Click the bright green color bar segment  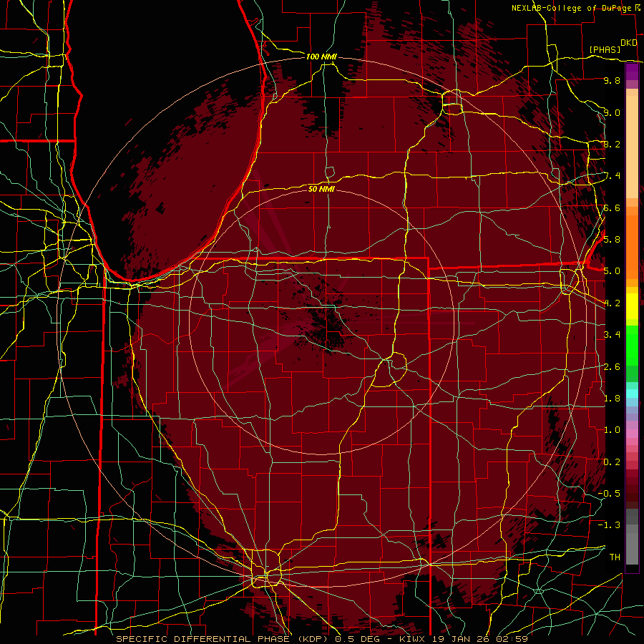coord(632,345)
